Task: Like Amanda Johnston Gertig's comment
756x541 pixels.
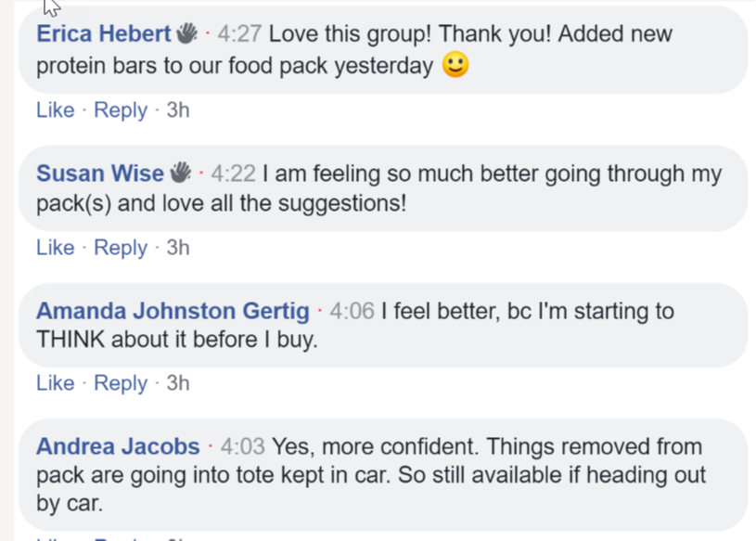Action: pyautogui.click(x=55, y=383)
